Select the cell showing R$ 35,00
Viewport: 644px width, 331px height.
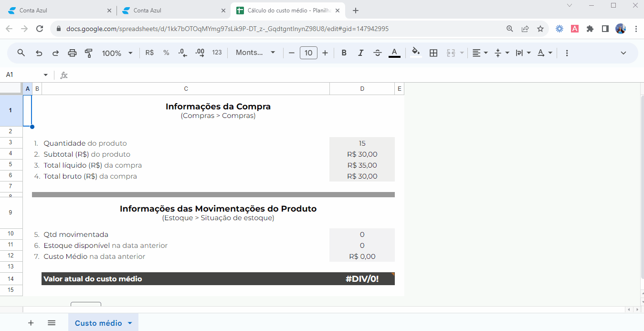pos(362,165)
